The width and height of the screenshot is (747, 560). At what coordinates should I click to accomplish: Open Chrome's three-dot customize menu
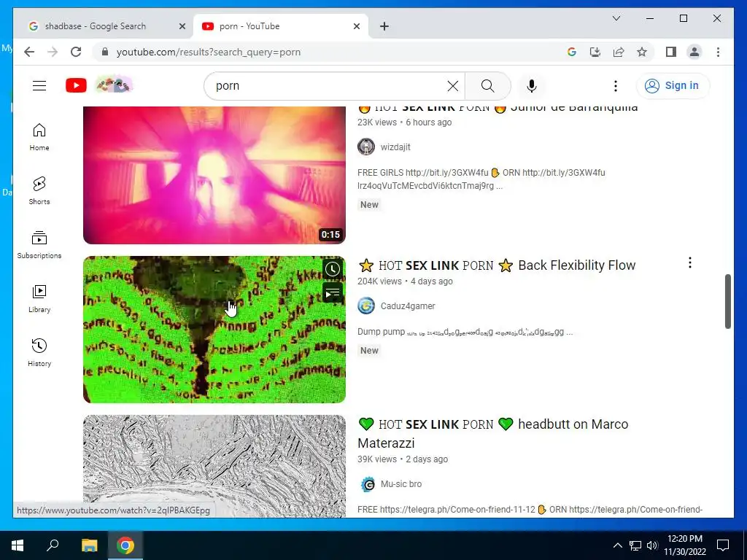pos(718,52)
